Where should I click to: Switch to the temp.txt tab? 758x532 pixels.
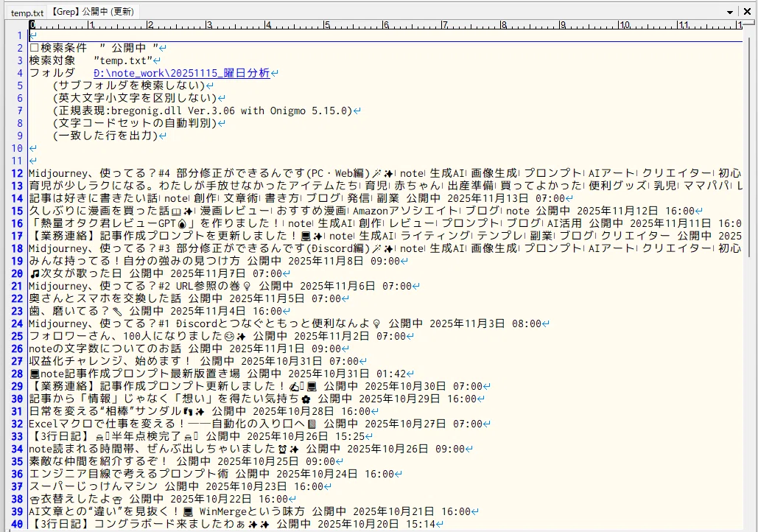[x=27, y=13]
